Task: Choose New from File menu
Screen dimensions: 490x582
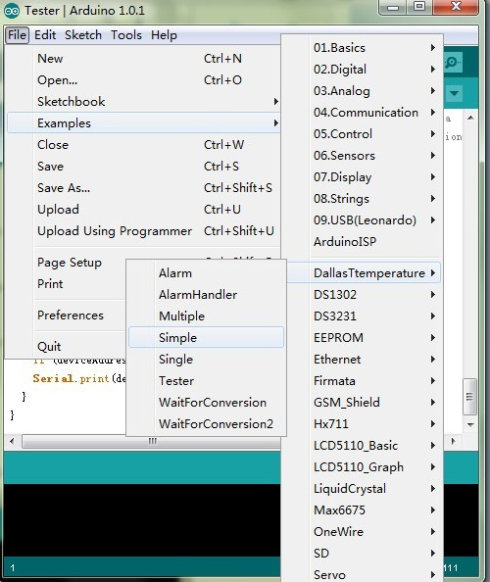Action: point(144,58)
